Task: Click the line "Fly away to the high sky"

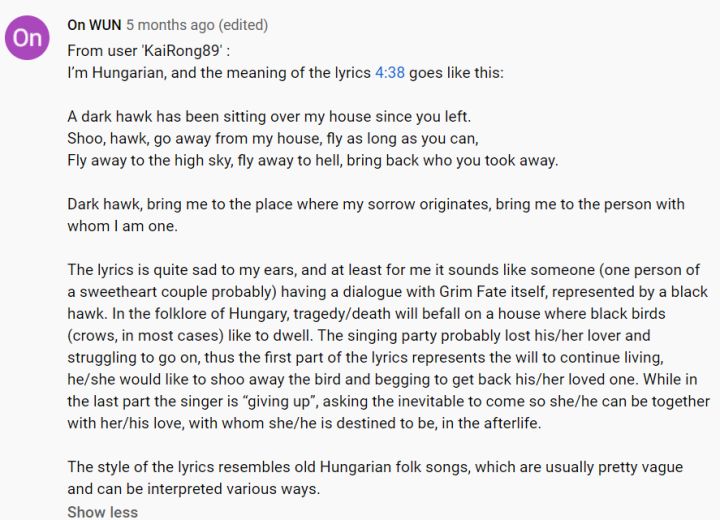Action: [313, 160]
